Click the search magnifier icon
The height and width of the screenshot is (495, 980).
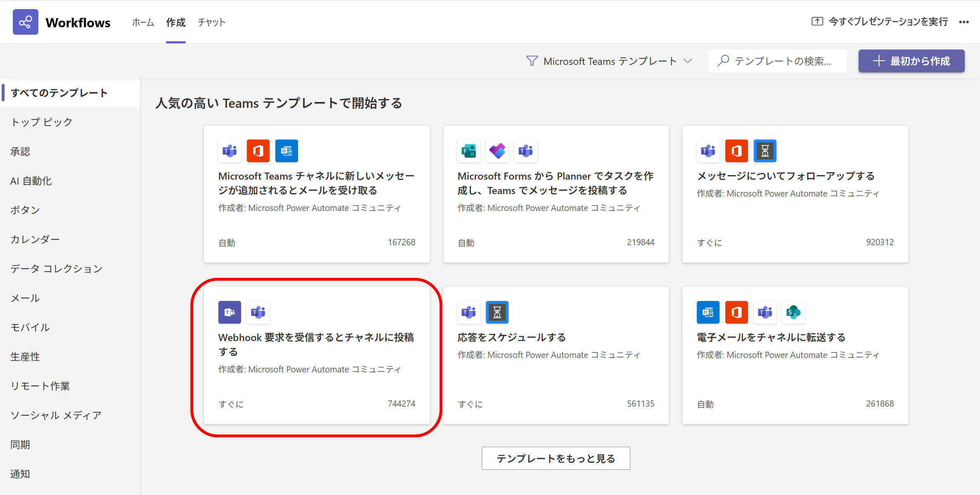click(723, 61)
